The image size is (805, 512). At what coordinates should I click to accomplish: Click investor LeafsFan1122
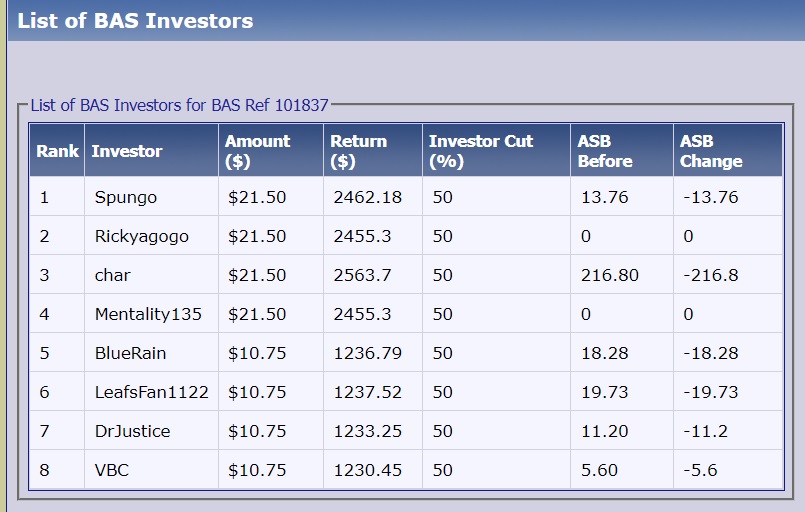pyautogui.click(x=151, y=392)
